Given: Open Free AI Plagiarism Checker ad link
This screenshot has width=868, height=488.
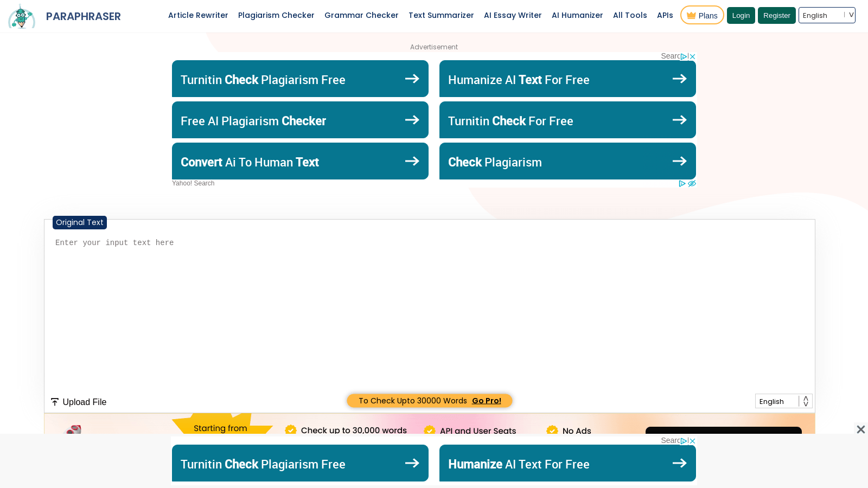Looking at the screenshot, I should click(300, 120).
